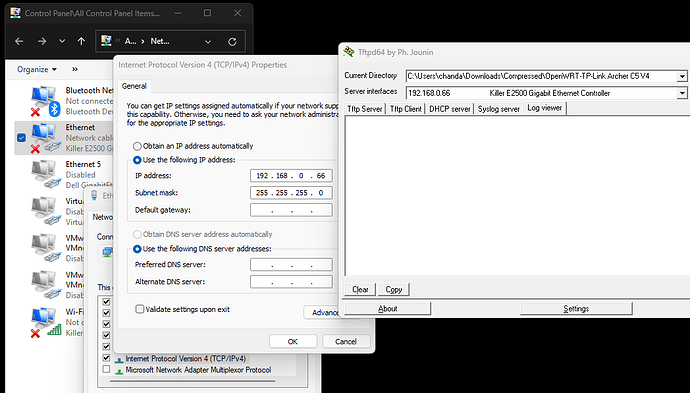The height and width of the screenshot is (393, 690).
Task: Open the Organize menu
Action: click(37, 70)
